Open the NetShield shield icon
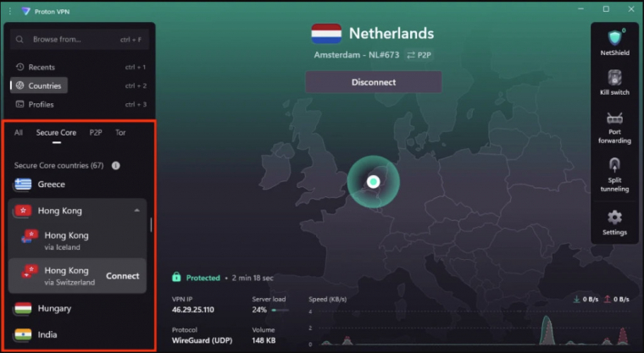Viewport: 644px width, 353px height. point(614,38)
